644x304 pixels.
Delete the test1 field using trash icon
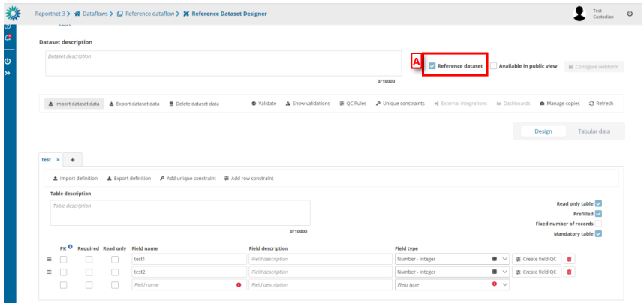click(x=569, y=259)
